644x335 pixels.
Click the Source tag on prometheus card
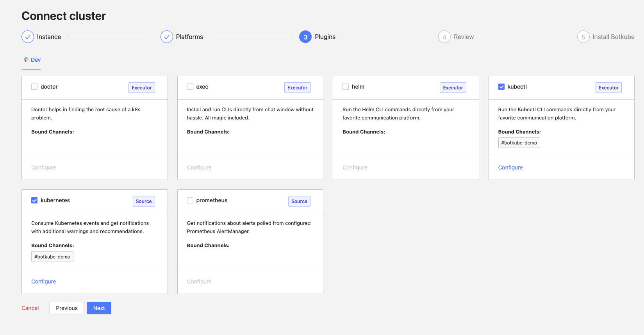(299, 201)
